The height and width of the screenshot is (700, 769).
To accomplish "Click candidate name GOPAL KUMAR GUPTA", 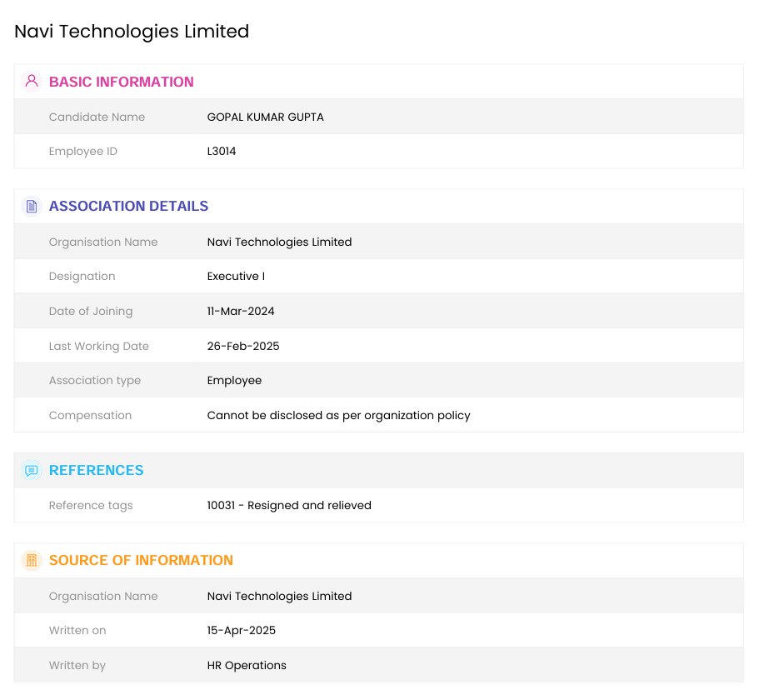I will click(x=265, y=117).
